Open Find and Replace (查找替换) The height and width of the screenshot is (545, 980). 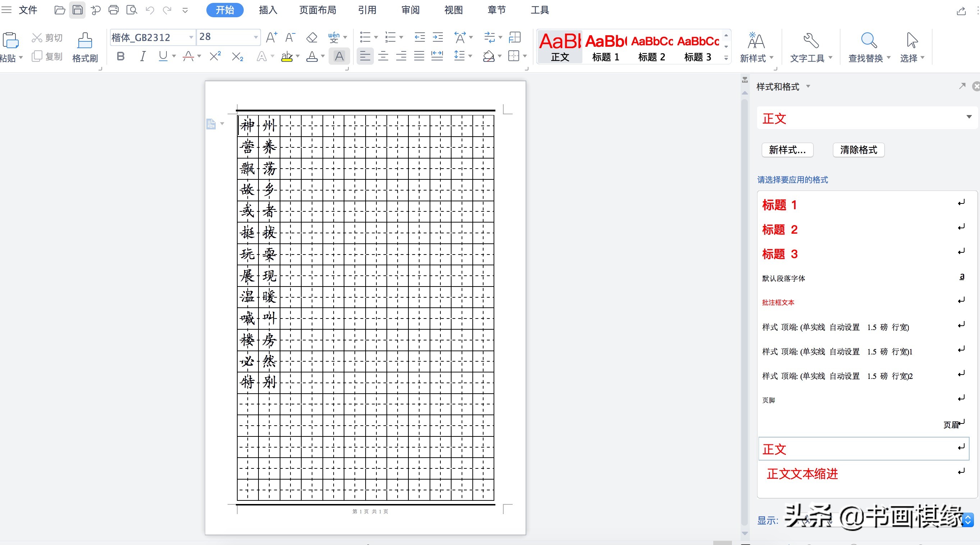click(869, 47)
